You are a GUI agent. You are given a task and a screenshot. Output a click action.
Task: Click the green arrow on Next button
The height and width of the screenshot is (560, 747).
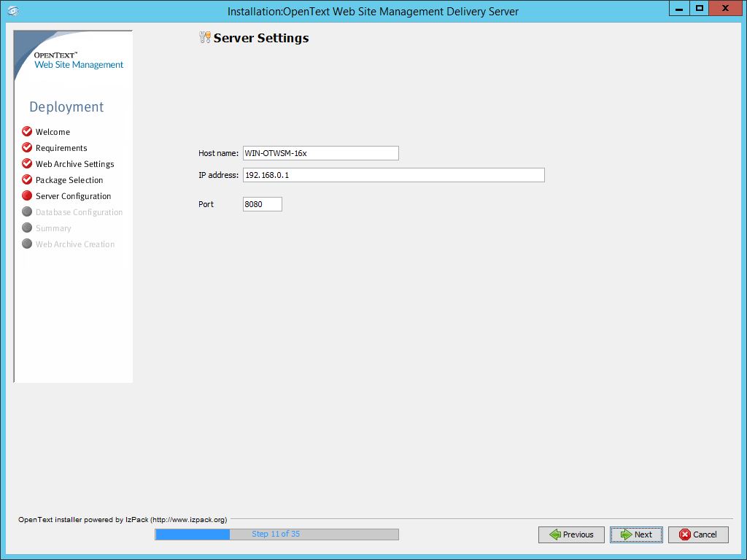(625, 534)
